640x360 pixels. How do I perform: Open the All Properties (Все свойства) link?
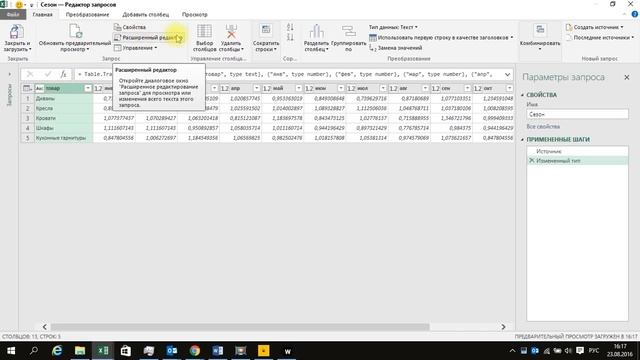point(543,127)
